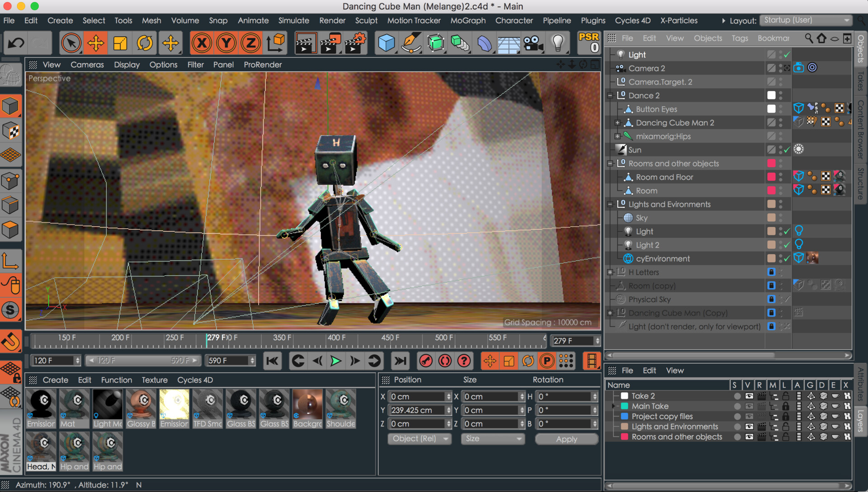Toggle enable checkmark for Sun object
Image resolution: width=868 pixels, height=492 pixels.
787,150
